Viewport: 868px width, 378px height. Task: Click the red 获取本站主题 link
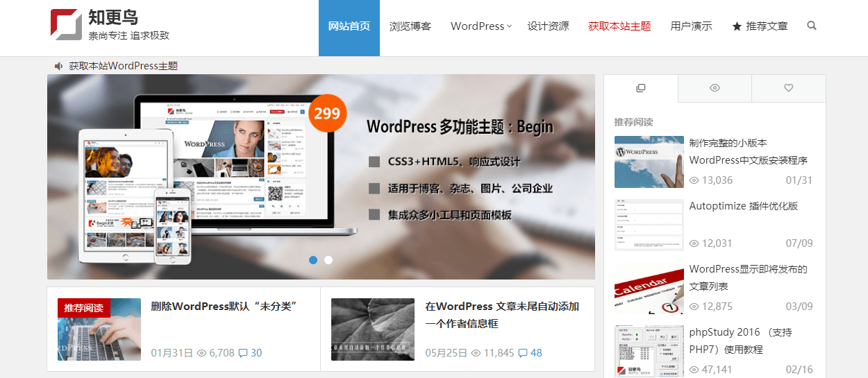[619, 26]
